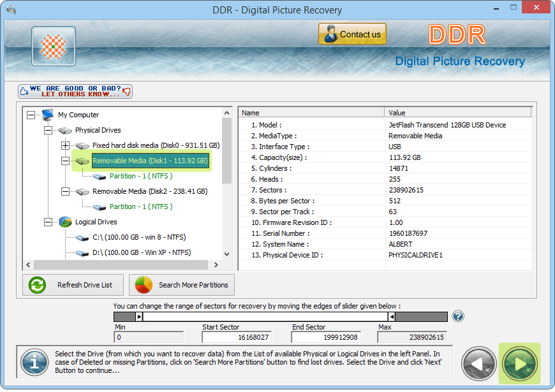
Task: Click the Start Sector input field
Action: click(236, 337)
